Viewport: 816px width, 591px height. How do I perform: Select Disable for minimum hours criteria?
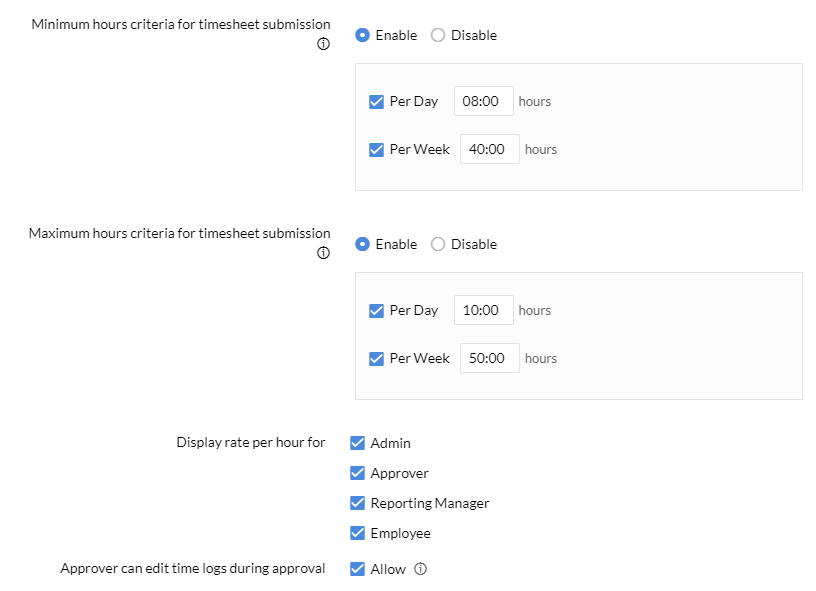[438, 35]
